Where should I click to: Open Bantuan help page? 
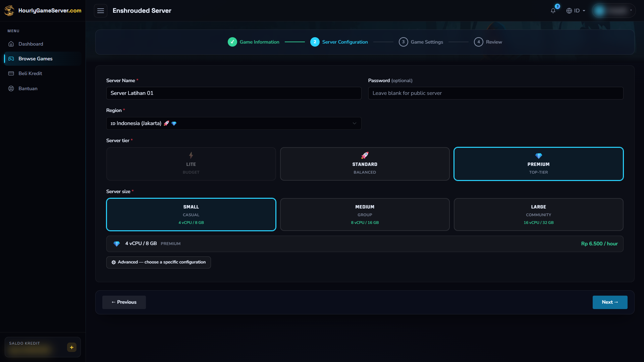tap(43, 88)
